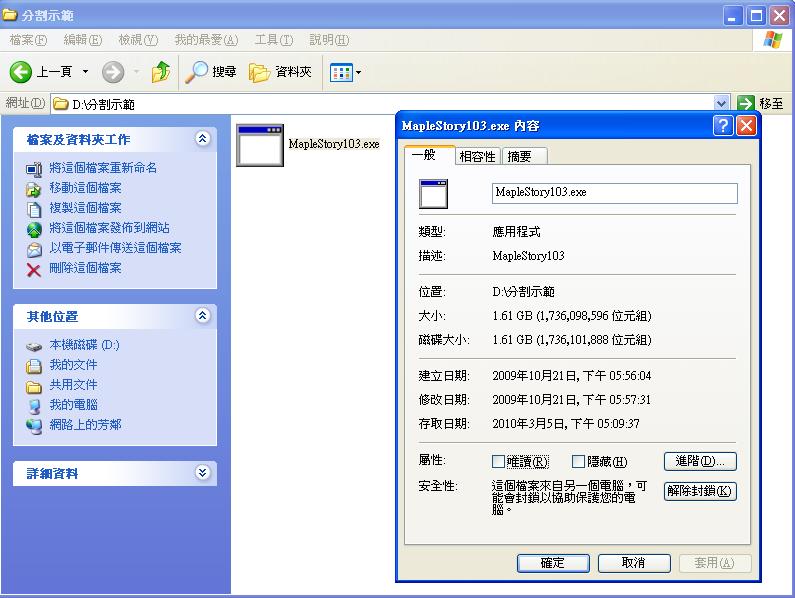The width and height of the screenshot is (795, 598).
Task: Click the network places icon
Action: (34, 426)
